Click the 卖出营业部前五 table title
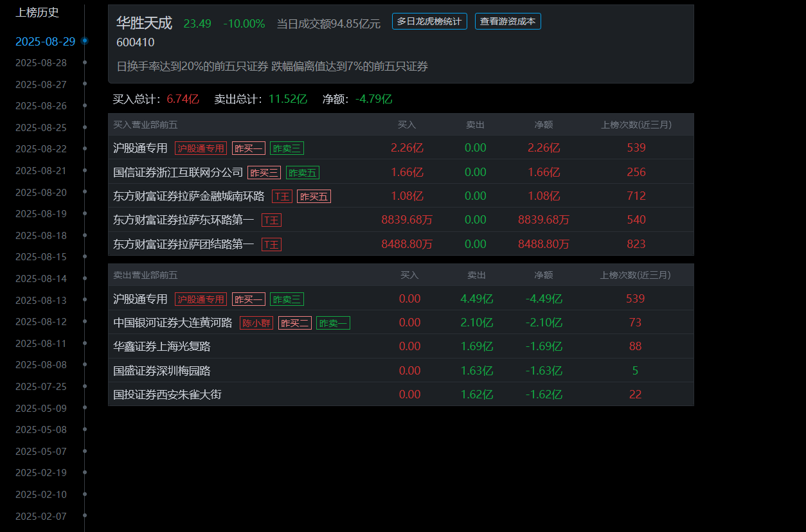This screenshot has width=806, height=532. [x=145, y=275]
